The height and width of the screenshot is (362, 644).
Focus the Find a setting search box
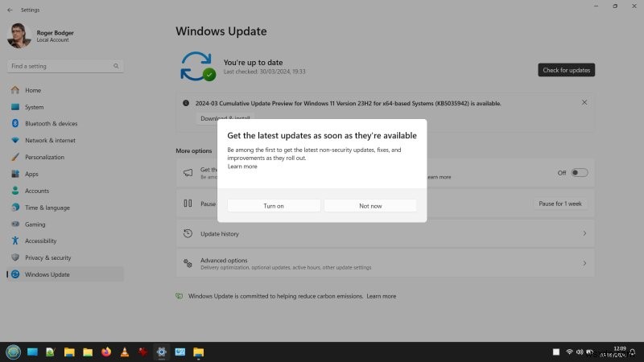click(65, 66)
